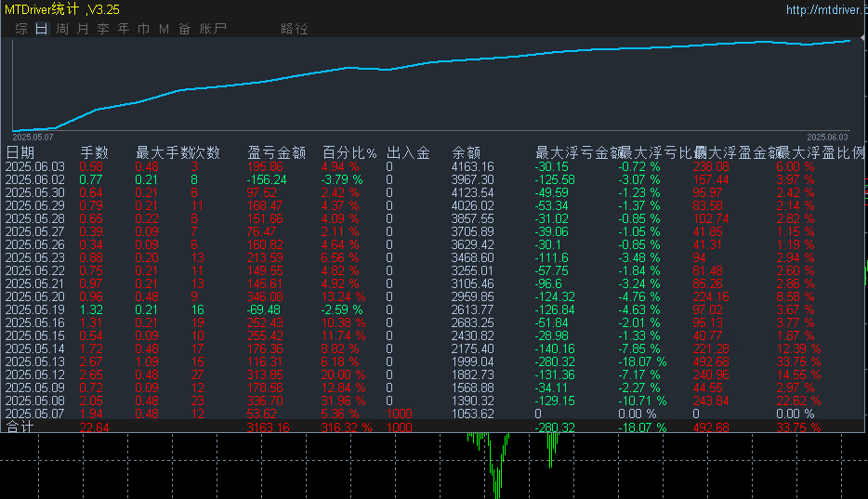Click the 盈亏金额 column header

click(x=276, y=152)
